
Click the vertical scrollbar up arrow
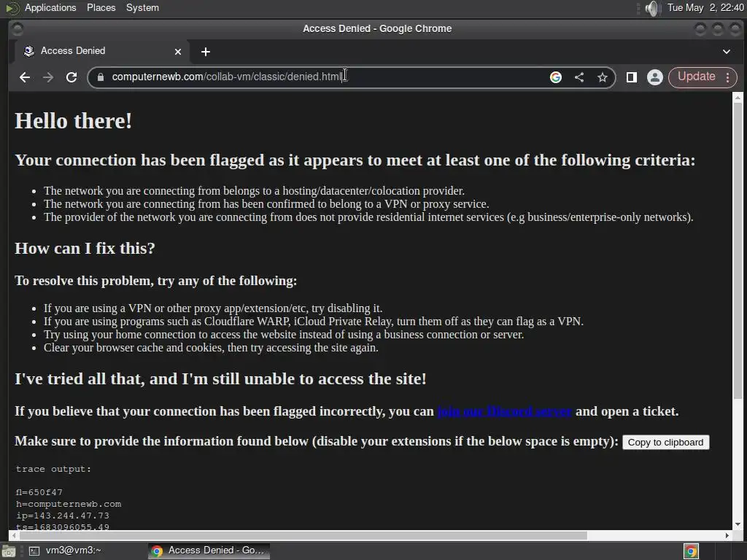(x=738, y=98)
